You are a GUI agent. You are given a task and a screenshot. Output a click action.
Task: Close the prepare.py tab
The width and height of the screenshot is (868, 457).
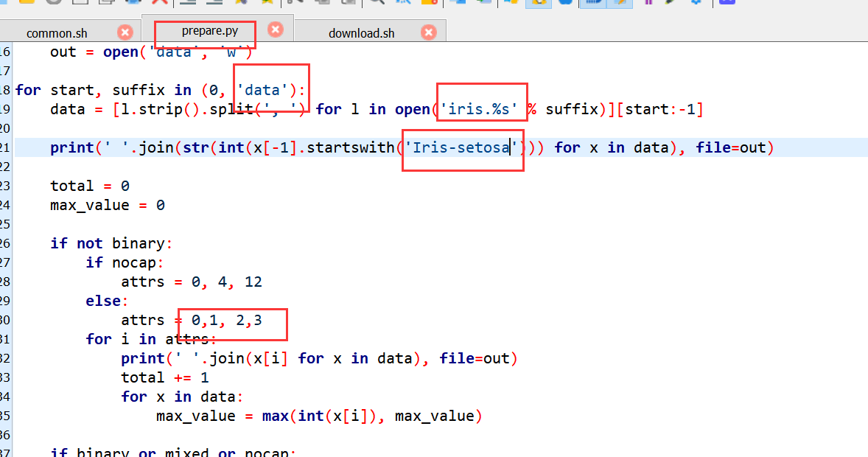click(275, 29)
